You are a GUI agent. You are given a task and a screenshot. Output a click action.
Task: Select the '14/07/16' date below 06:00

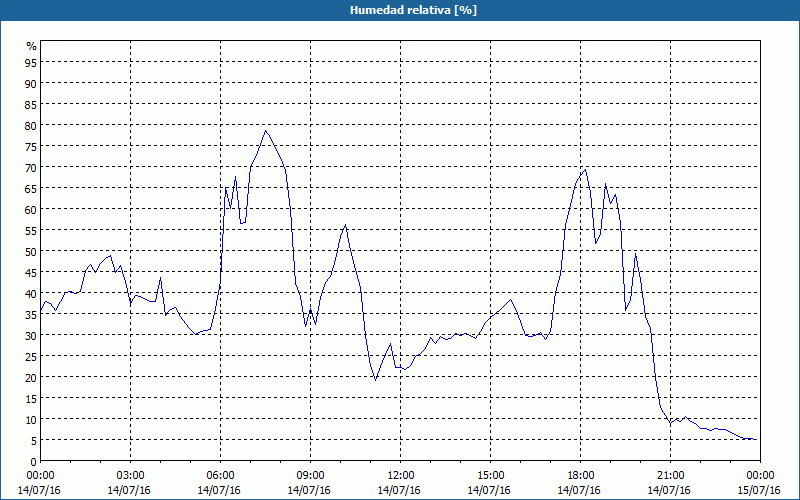point(219,490)
